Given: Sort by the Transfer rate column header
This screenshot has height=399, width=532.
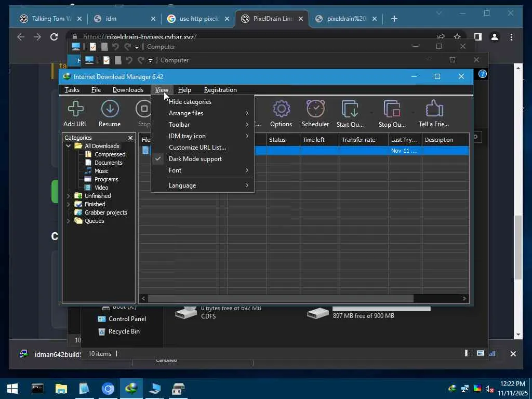Looking at the screenshot, I should click(x=363, y=140).
